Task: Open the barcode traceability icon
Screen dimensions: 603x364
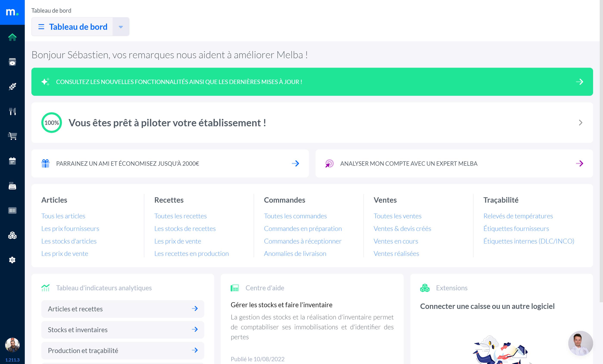Action: 12,210
